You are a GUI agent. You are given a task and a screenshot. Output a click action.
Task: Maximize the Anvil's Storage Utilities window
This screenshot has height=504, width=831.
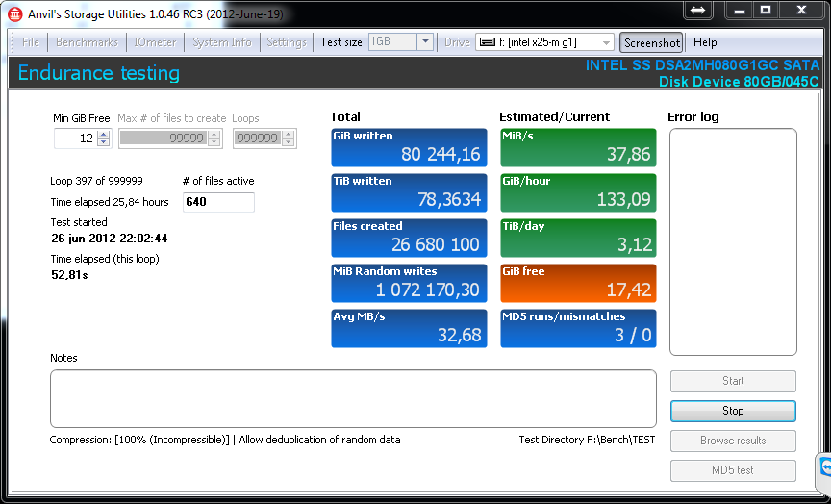[766, 10]
